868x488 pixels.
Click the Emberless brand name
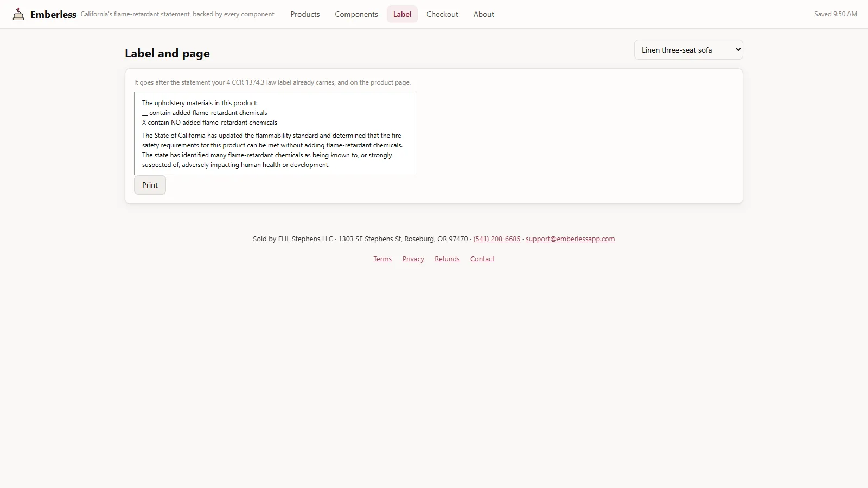pyautogui.click(x=53, y=15)
